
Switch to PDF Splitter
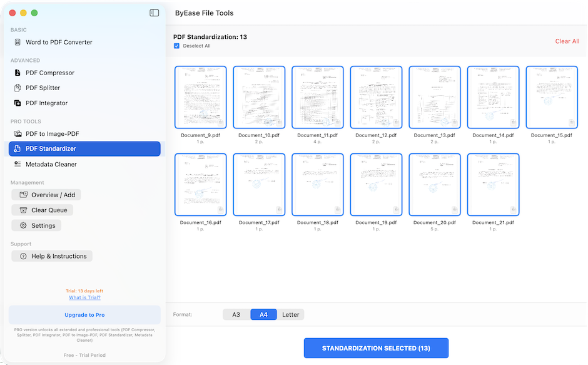[x=84, y=88]
